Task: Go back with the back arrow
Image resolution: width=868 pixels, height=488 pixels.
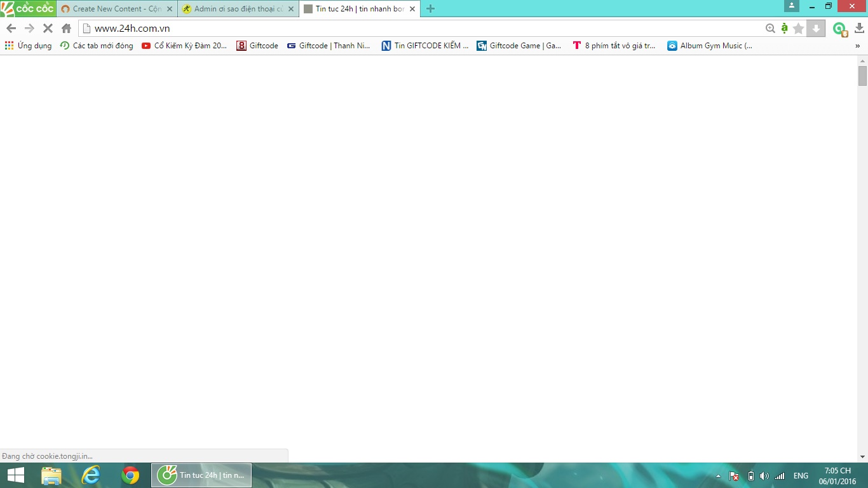Action: tap(11, 28)
